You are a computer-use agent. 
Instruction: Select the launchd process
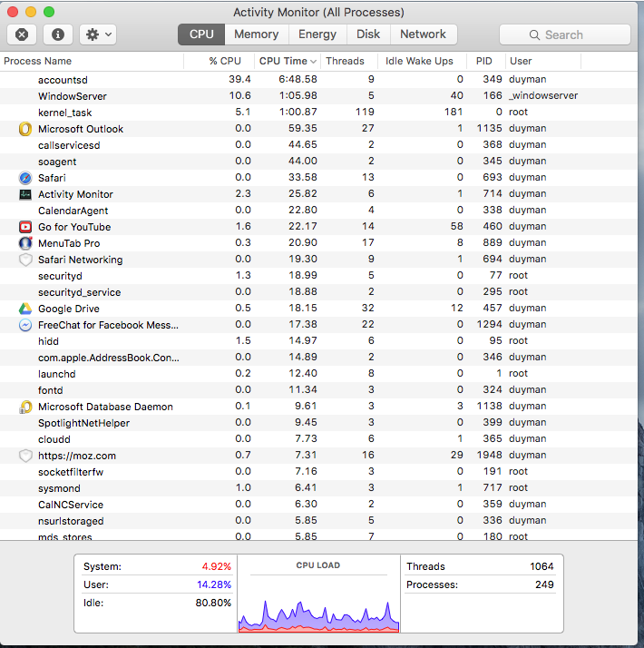(318, 374)
